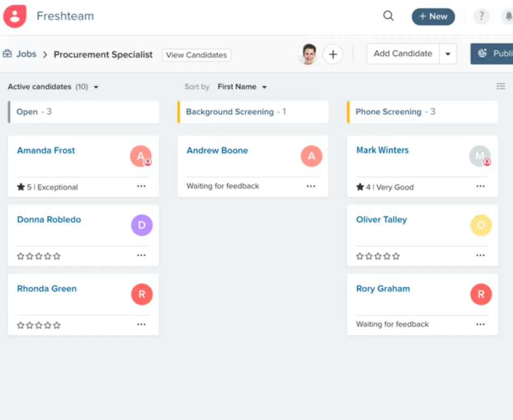Open Mark Winters candidate profile
The height and width of the screenshot is (420, 513).
(x=382, y=150)
